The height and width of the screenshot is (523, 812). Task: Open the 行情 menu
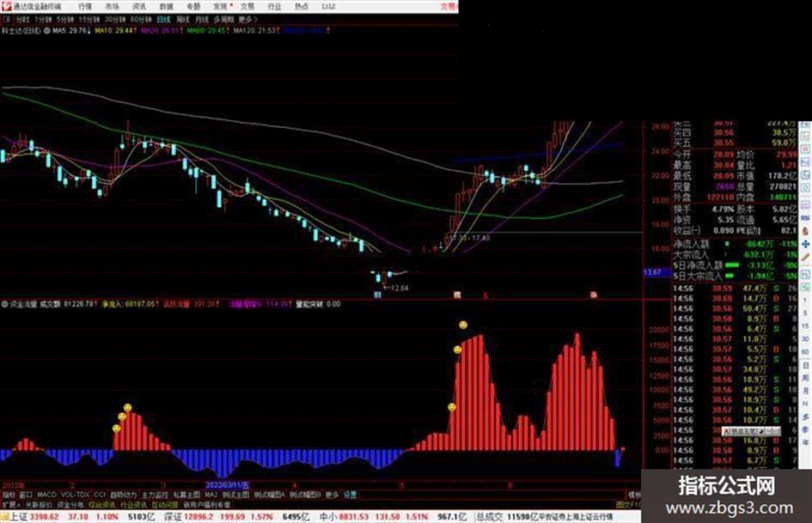click(x=85, y=6)
